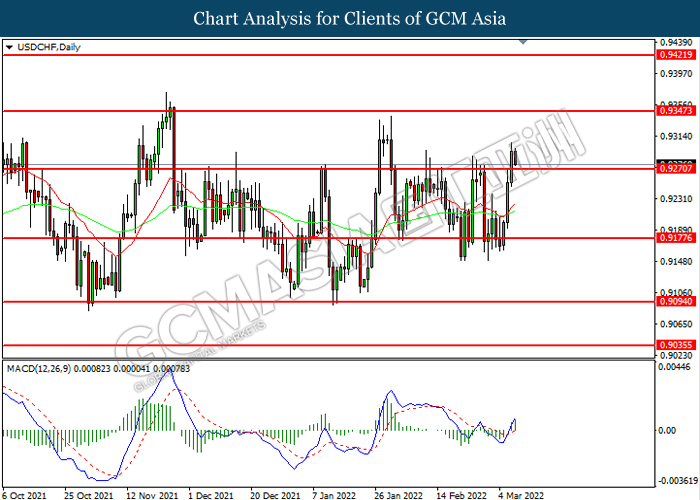Image resolution: width=700 pixels, height=500 pixels.
Task: Click the 0.94219 price level tag
Action: point(676,55)
